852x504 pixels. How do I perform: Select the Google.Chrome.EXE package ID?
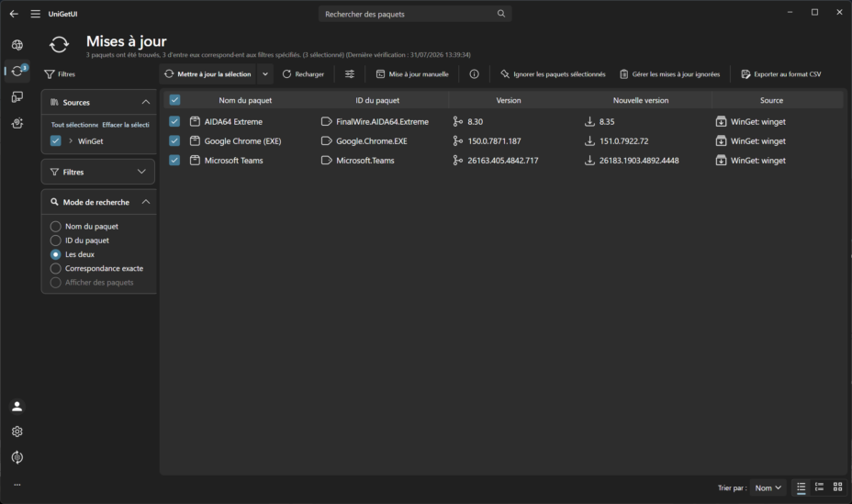point(372,140)
